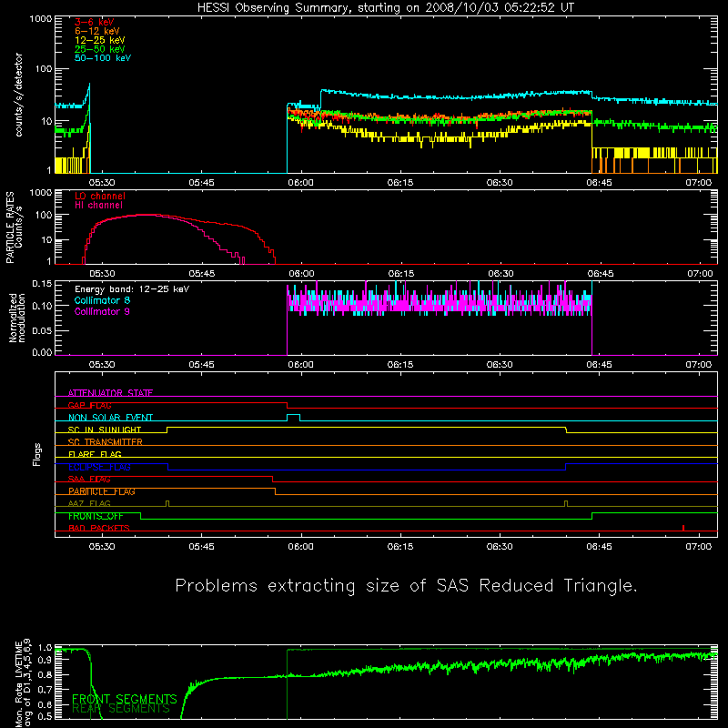The height and width of the screenshot is (728, 728).
Task: Click the NON_SOLAR_EVENT flag label
Action: coord(110,418)
